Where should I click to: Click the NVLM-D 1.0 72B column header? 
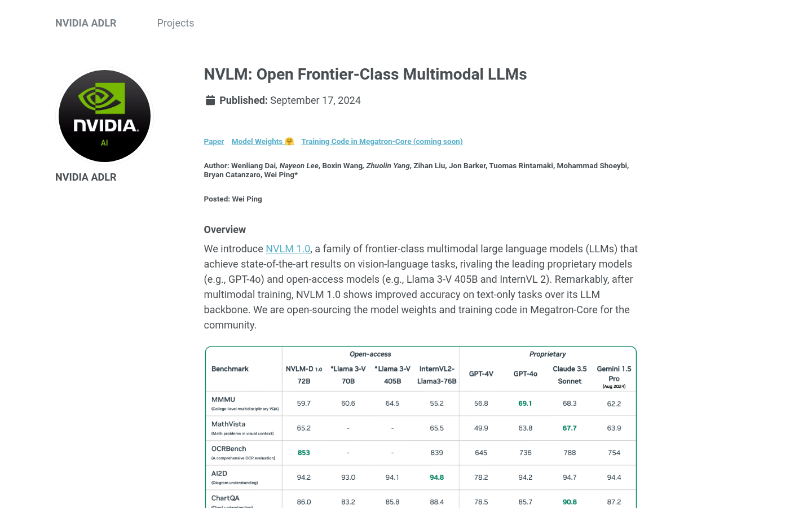coord(304,375)
